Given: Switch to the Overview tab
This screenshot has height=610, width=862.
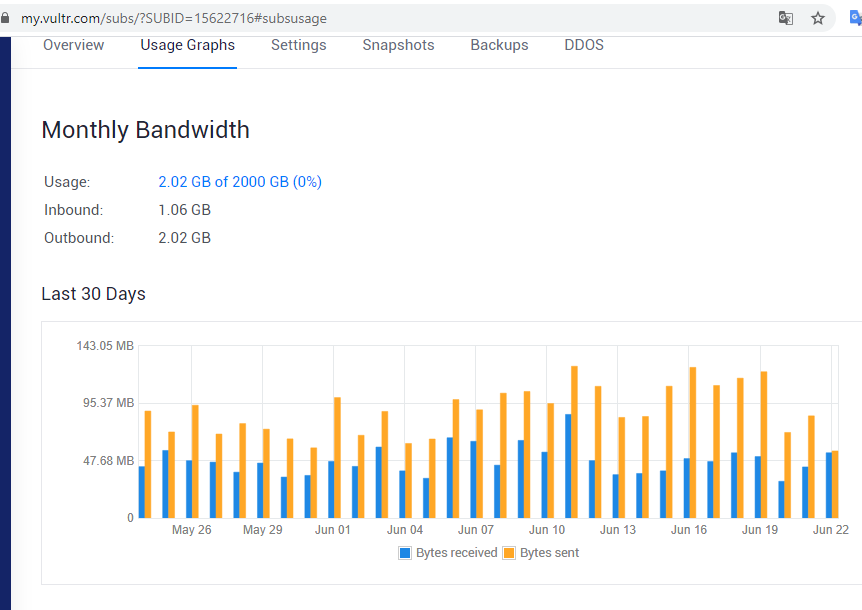Looking at the screenshot, I should 74,45.
